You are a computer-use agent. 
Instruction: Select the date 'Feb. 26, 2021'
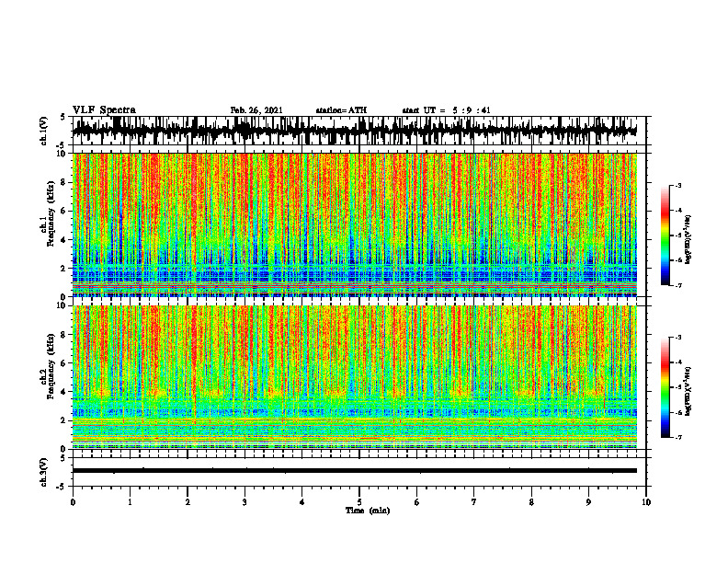[256, 110]
